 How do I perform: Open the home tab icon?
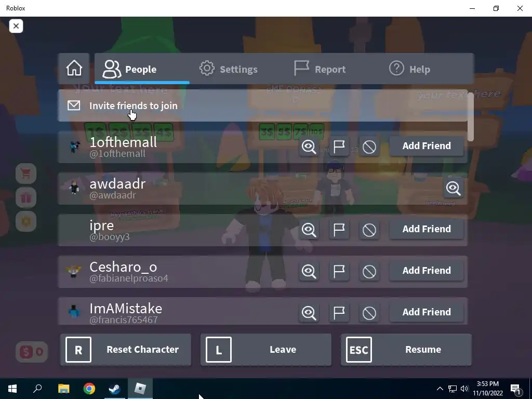(74, 69)
